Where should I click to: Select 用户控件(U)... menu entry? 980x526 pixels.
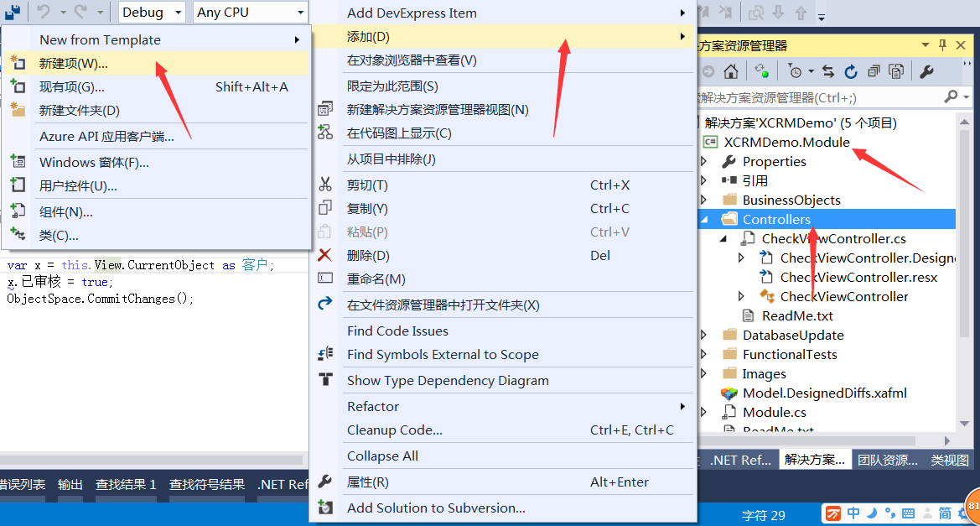pos(156,185)
